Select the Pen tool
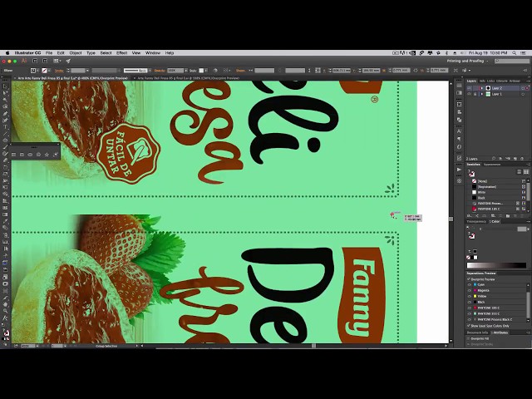 (x=5, y=113)
